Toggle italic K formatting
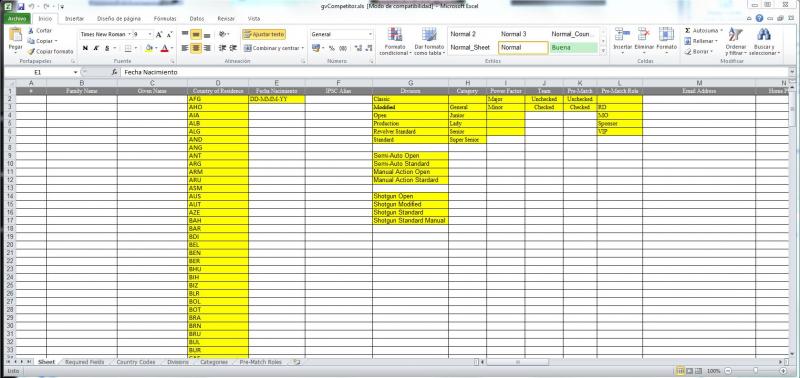This screenshot has height=378, width=800. point(96,48)
